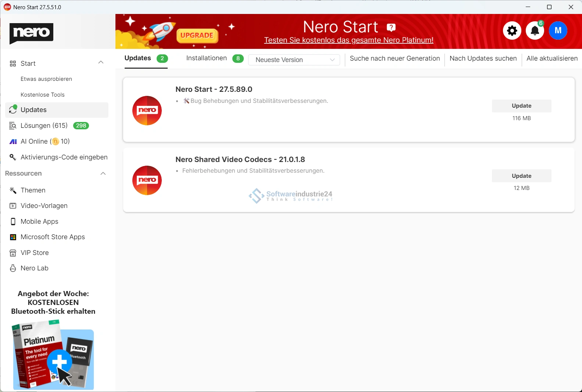This screenshot has width=582, height=392.
Task: Open the VIP Store section
Action: point(35,253)
